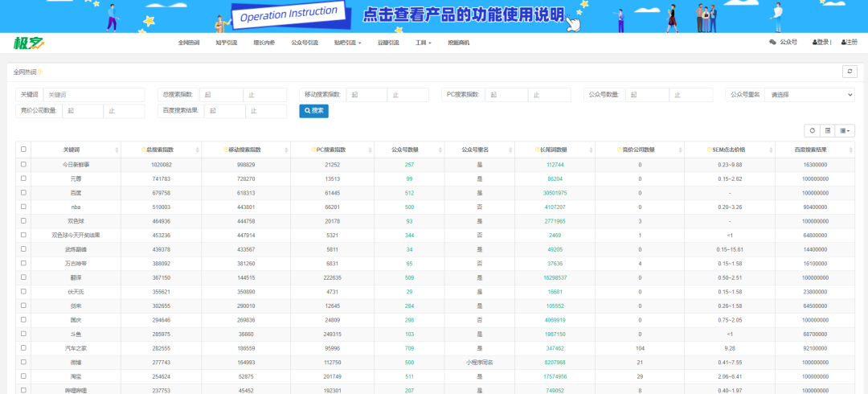Click the sort arrows on 总搜索指数 column
868x394 pixels.
pos(198,150)
